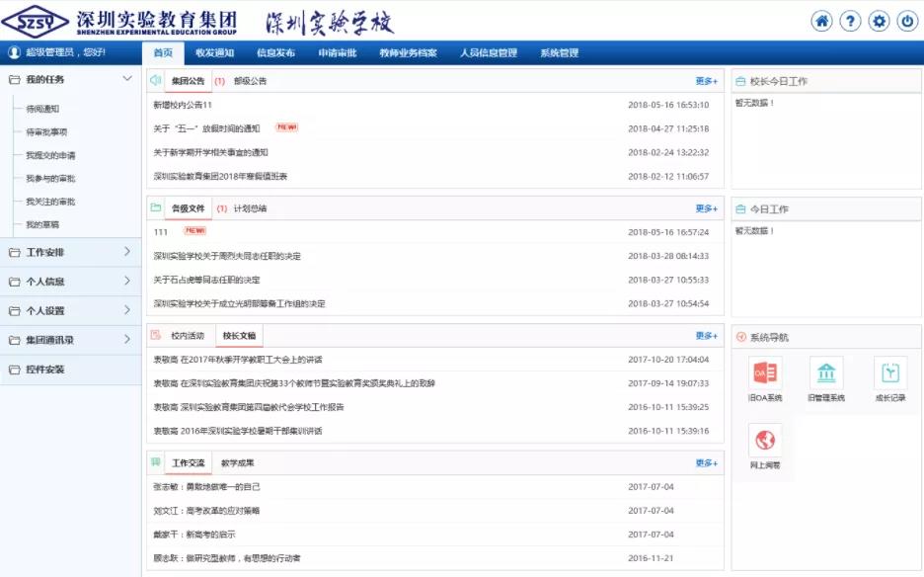
Task: Click the red icon beside 校内活动
Action: pos(156,335)
